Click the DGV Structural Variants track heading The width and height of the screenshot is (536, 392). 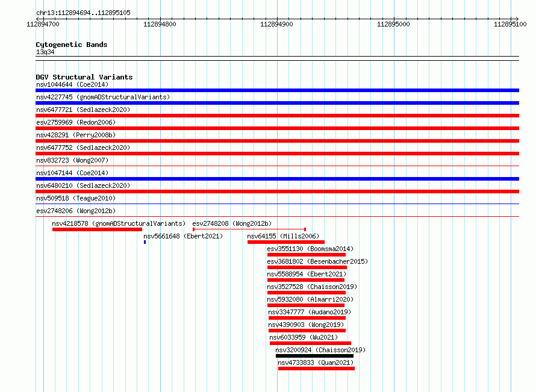[84, 77]
